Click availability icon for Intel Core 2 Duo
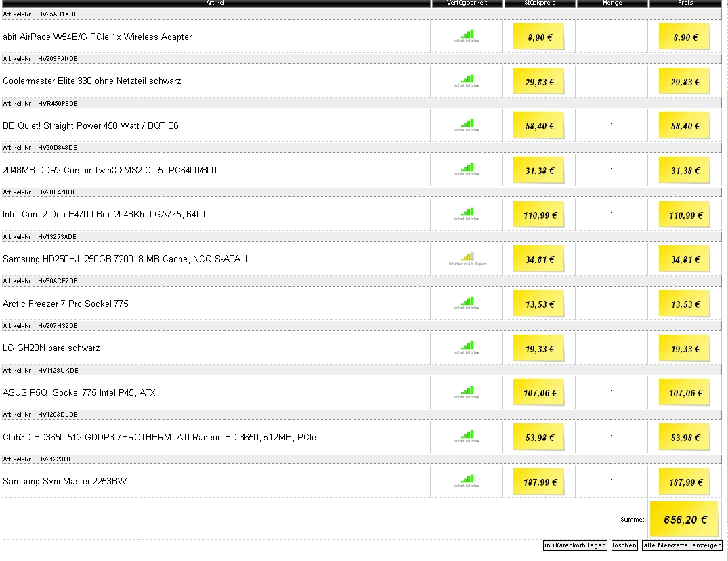Screen dimensions: 728x561 coord(467,214)
